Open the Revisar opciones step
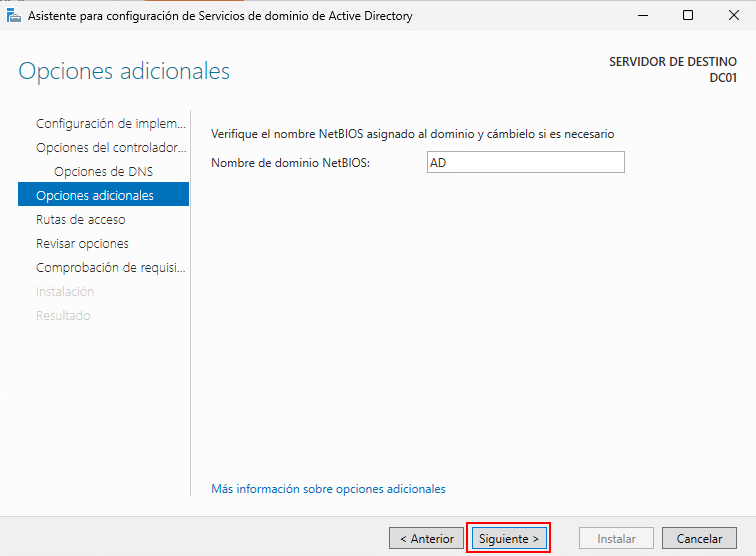This screenshot has width=756, height=556. [82, 244]
